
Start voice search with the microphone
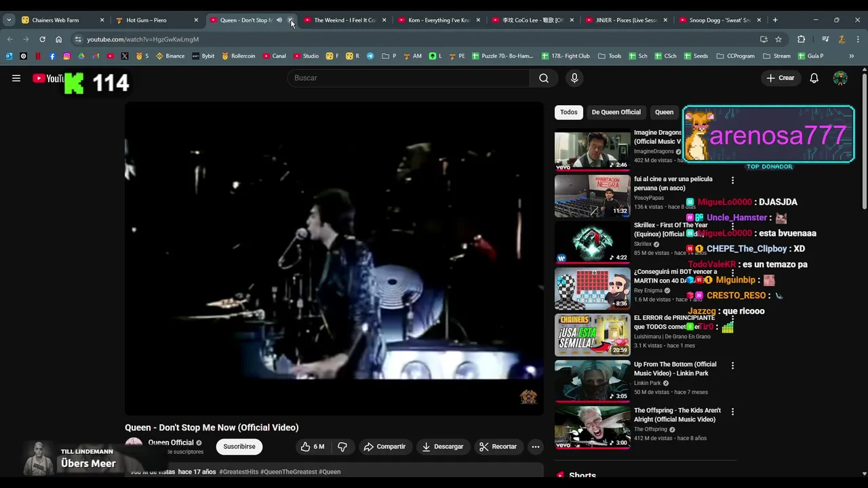(574, 78)
